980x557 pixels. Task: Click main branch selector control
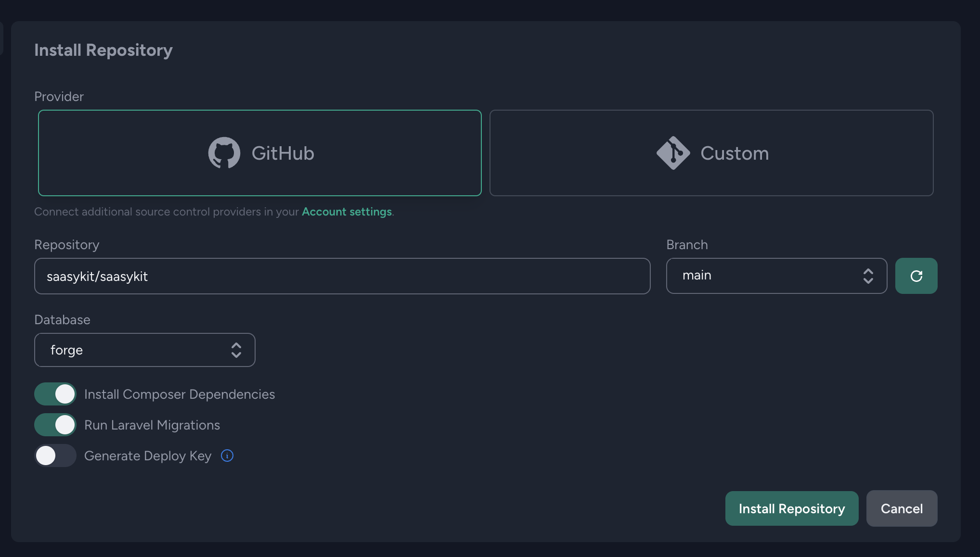pyautogui.click(x=776, y=275)
